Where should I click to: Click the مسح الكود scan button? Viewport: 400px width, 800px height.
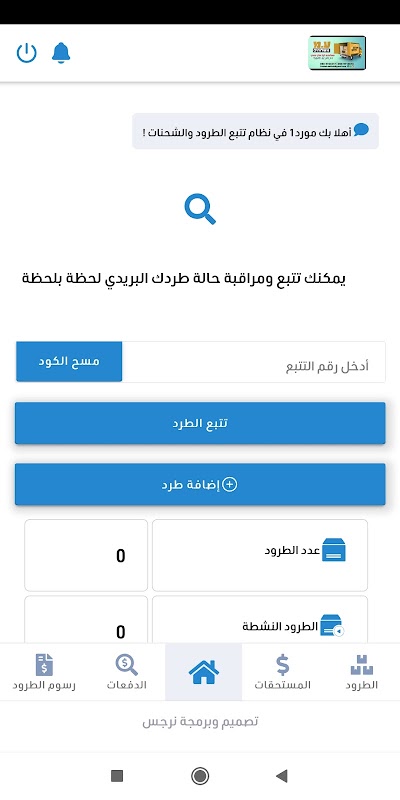pyautogui.click(x=69, y=362)
